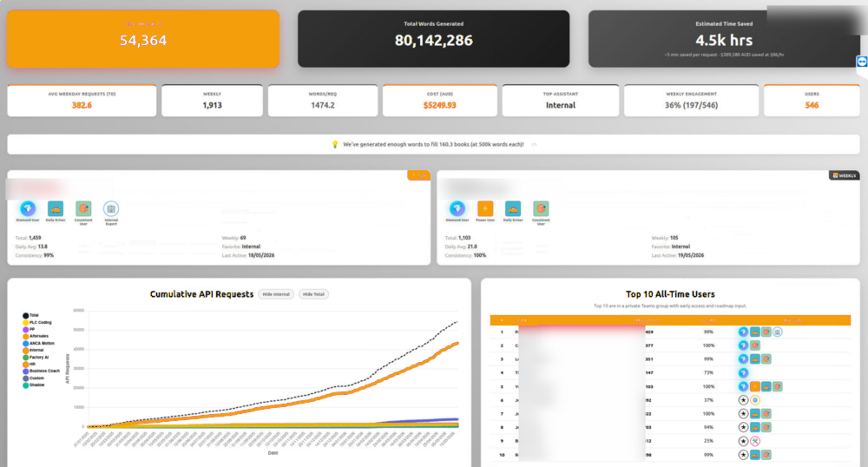
Task: Click the daily driver badge in rank 10 row
Action: [x=754, y=455]
